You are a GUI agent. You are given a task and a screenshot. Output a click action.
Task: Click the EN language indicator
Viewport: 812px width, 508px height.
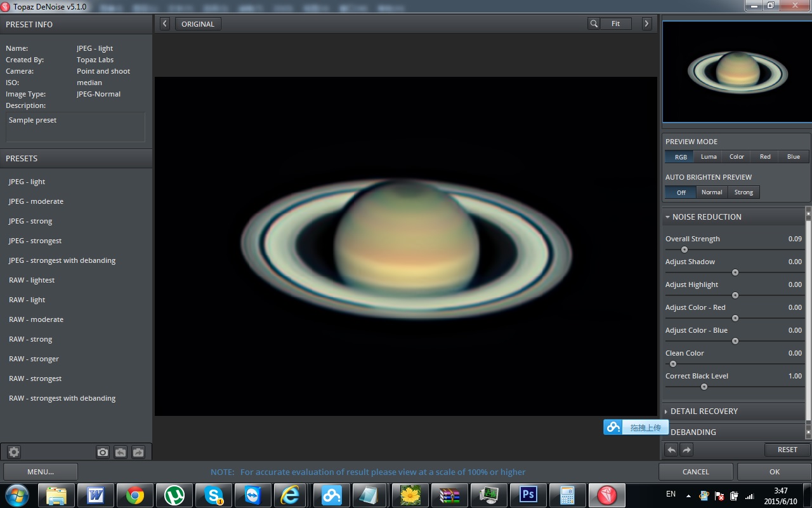pos(671,493)
